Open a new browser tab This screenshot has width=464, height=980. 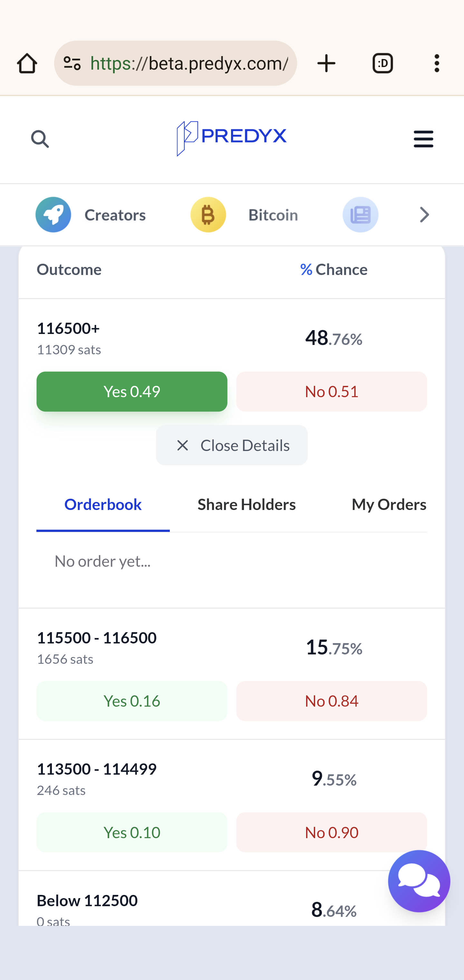tap(326, 63)
